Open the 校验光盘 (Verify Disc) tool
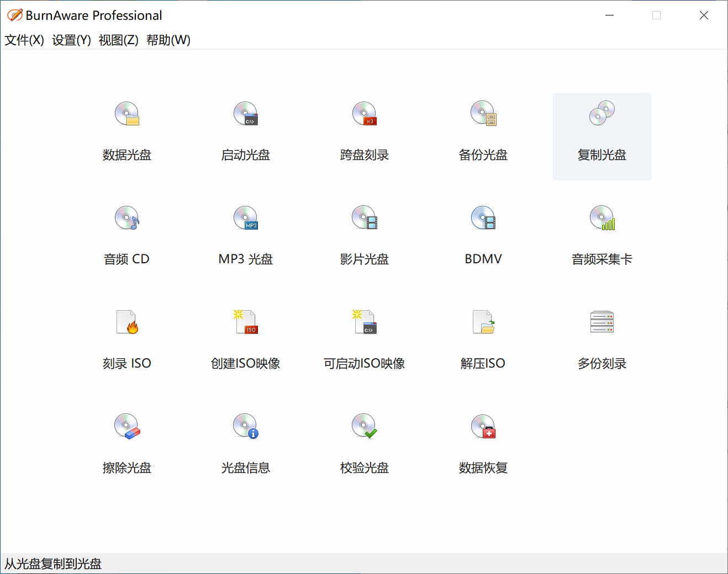Image resolution: width=728 pixels, height=574 pixels. 364,445
